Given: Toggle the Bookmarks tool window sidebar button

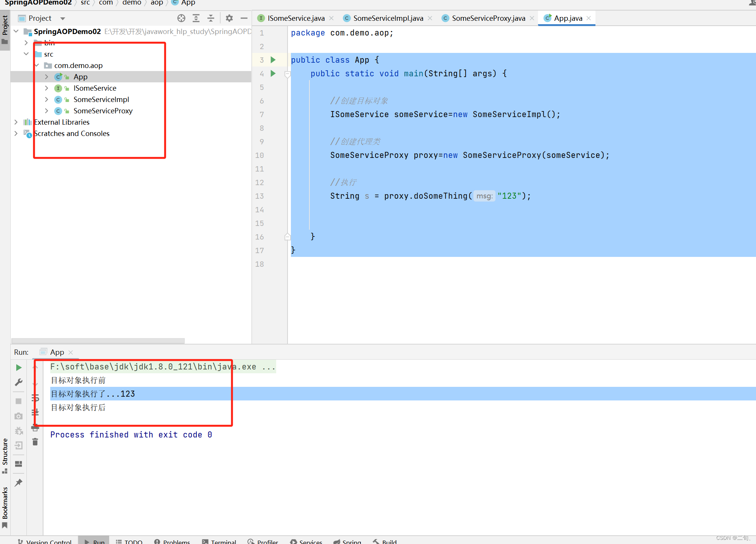Looking at the screenshot, I should click(5, 506).
